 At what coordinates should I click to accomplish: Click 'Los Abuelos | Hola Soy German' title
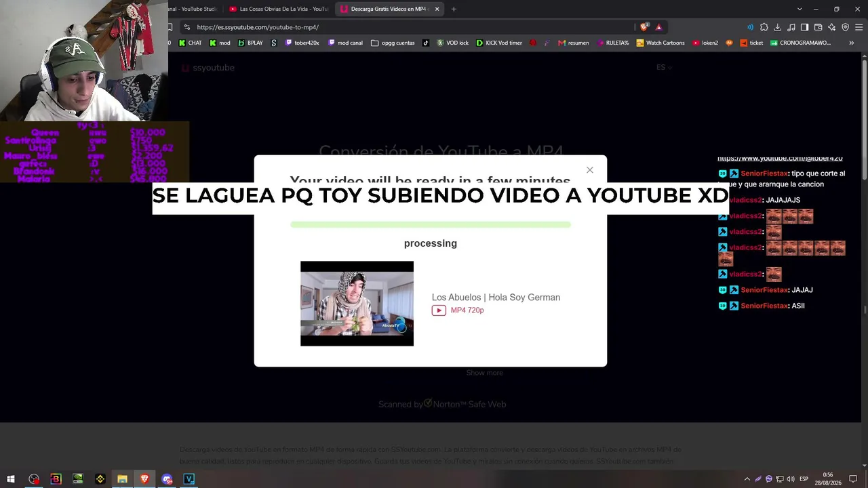point(496,298)
